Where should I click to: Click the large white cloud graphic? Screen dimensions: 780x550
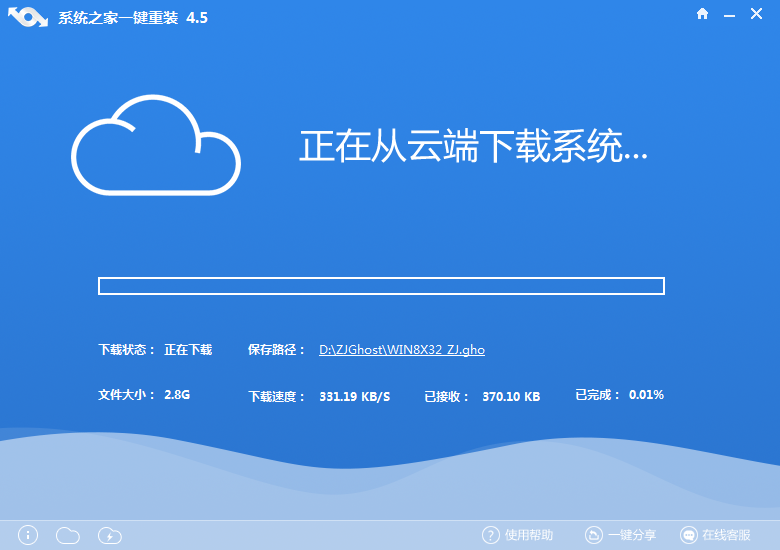tap(156, 146)
